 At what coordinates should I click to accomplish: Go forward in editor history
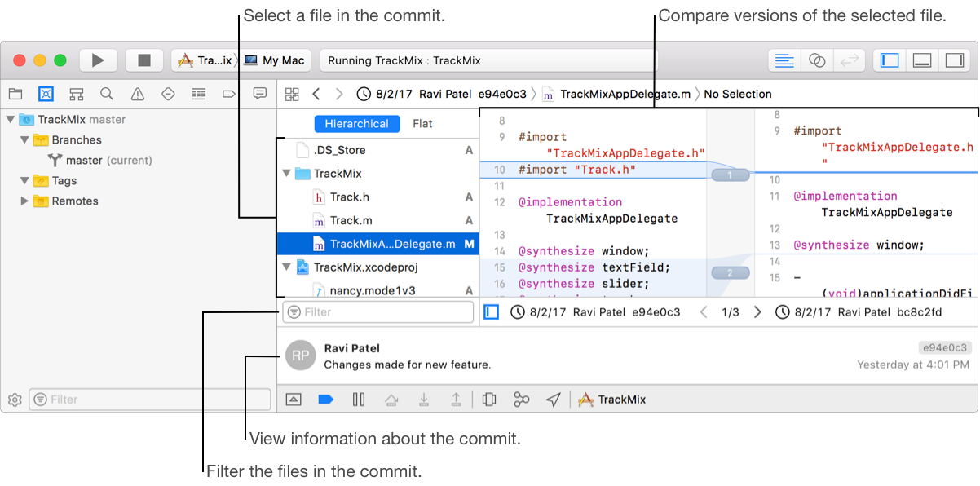pyautogui.click(x=339, y=94)
